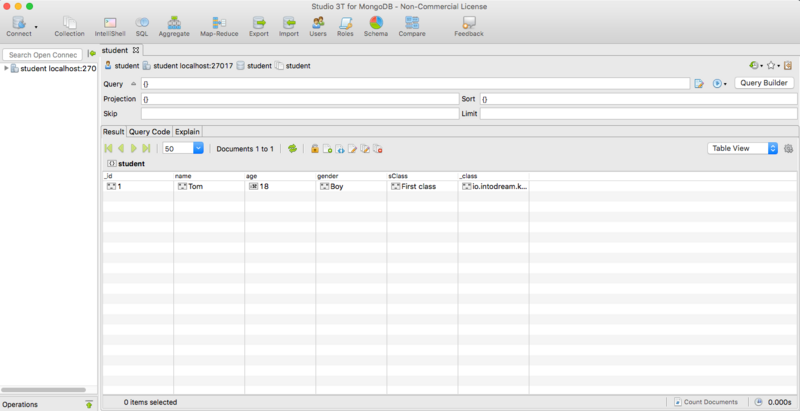The width and height of the screenshot is (800, 411).
Task: Click the Skip input field
Action: tap(300, 114)
